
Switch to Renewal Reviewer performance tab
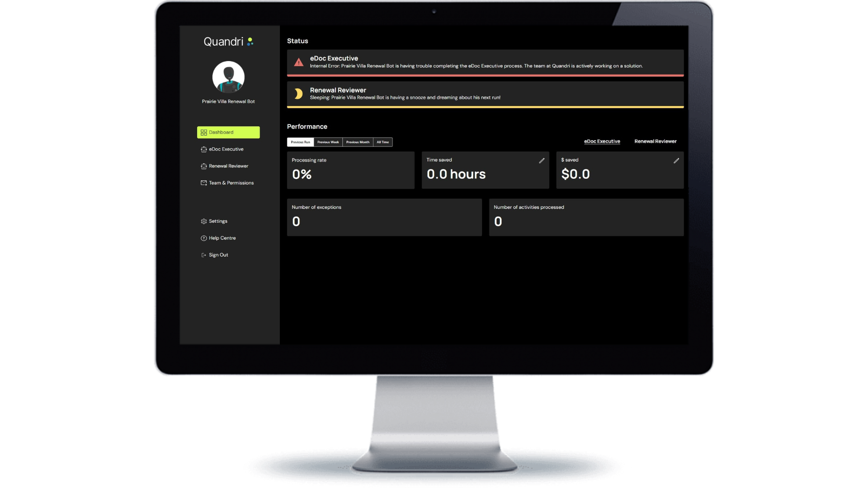[x=655, y=141]
